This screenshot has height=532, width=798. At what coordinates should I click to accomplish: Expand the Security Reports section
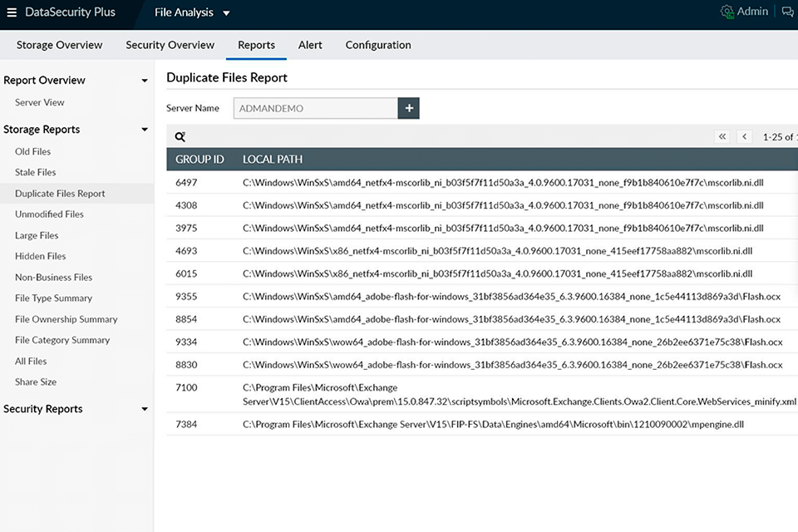click(145, 409)
